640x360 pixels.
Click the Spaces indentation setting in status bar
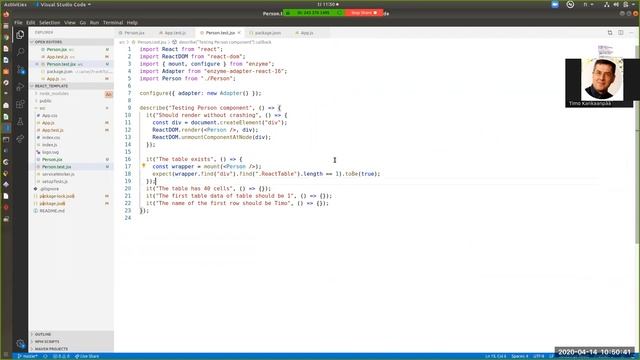tap(520, 356)
